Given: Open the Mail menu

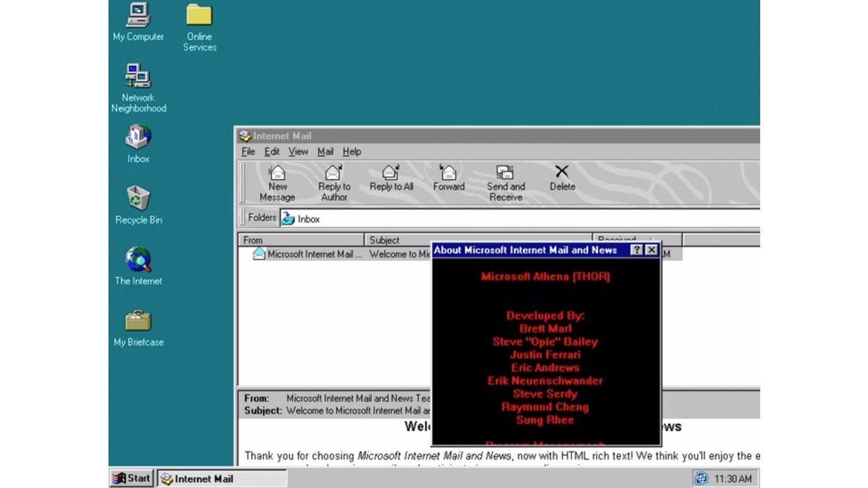Looking at the screenshot, I should (324, 152).
